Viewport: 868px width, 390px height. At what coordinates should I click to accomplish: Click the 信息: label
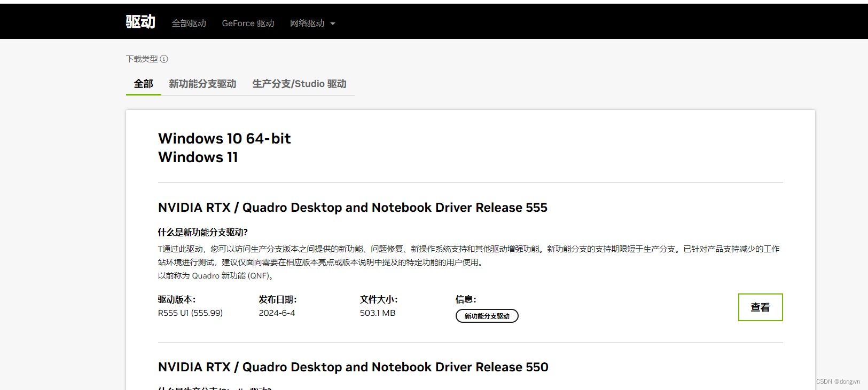466,299
